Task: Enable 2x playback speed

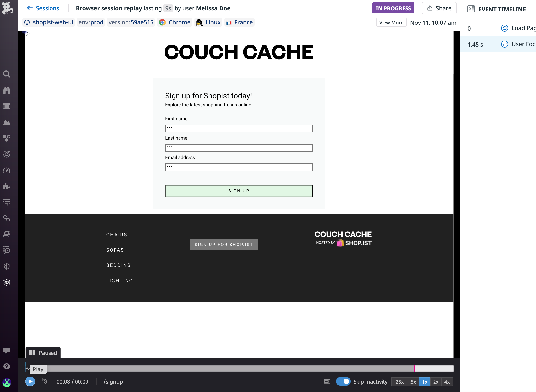Action: [436, 382]
